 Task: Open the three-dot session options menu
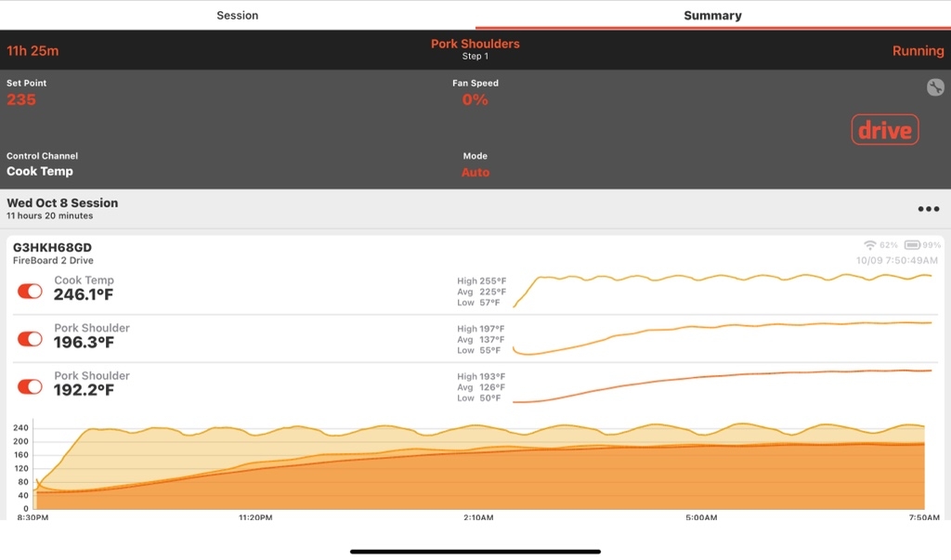928,209
